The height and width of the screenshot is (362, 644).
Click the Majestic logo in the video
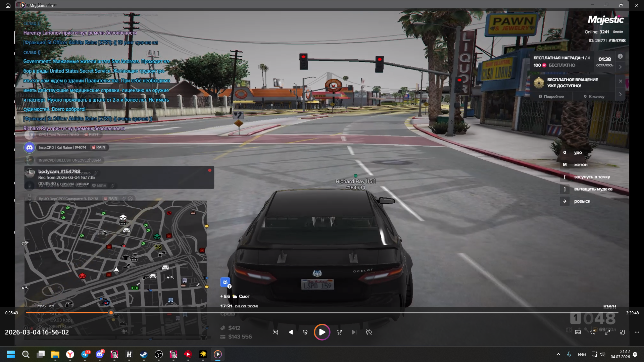pos(606,20)
